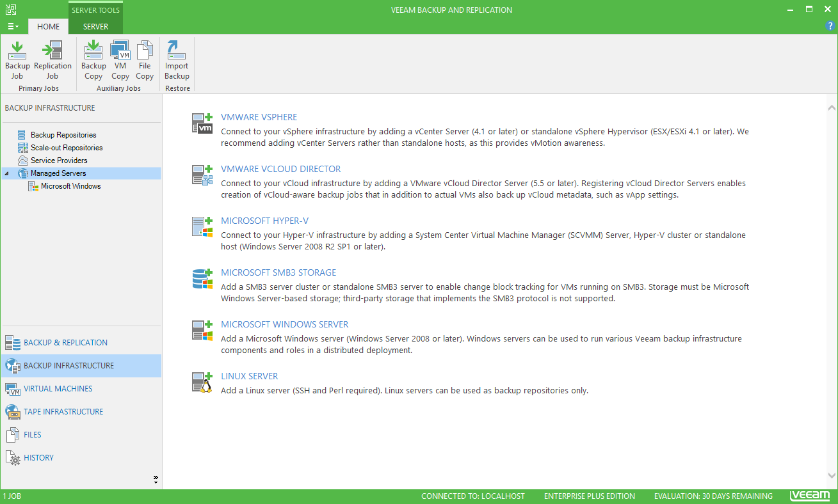The width and height of the screenshot is (838, 504).
Task: Click the Backup Repositories tree icon
Action: pyautogui.click(x=23, y=135)
